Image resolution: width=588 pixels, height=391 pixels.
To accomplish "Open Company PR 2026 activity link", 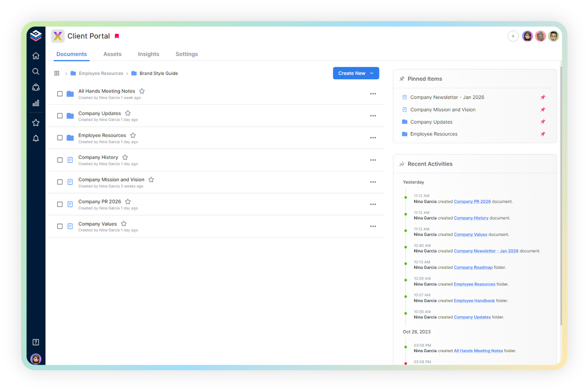I will pyautogui.click(x=472, y=201).
